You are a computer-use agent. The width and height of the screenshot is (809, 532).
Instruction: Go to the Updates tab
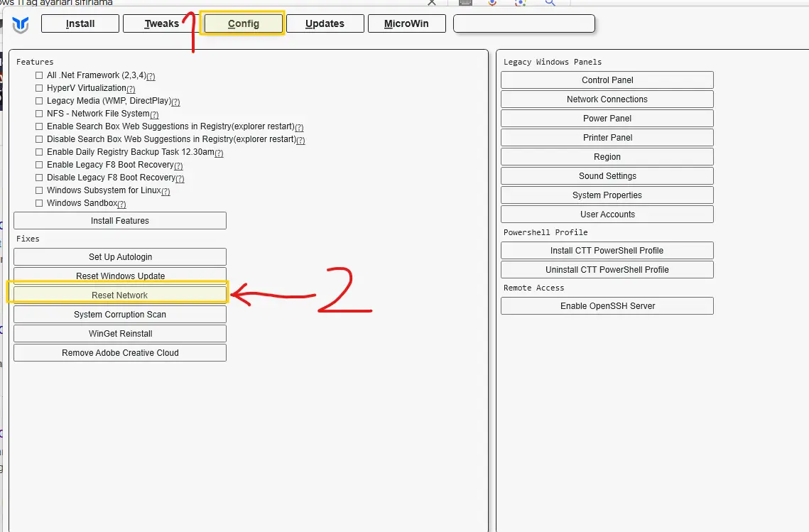point(325,23)
